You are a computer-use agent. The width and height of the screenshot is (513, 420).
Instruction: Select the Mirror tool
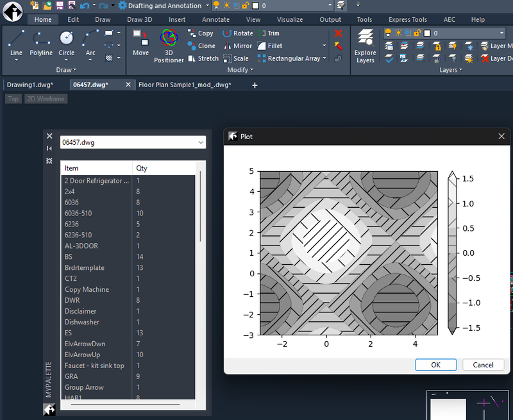(238, 46)
